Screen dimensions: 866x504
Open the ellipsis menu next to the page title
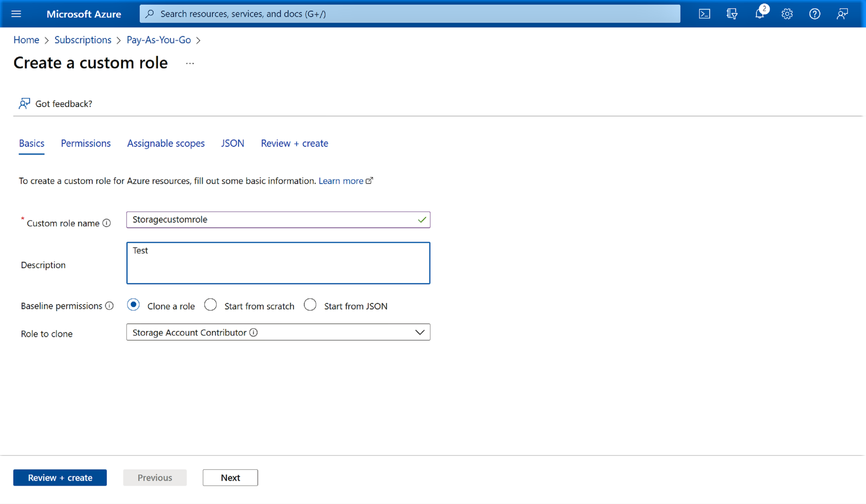[x=190, y=63]
